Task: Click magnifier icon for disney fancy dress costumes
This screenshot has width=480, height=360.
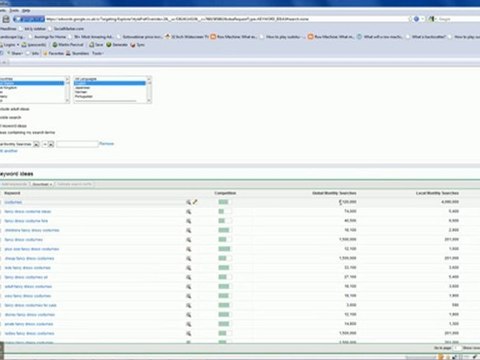Action: pyautogui.click(x=189, y=315)
